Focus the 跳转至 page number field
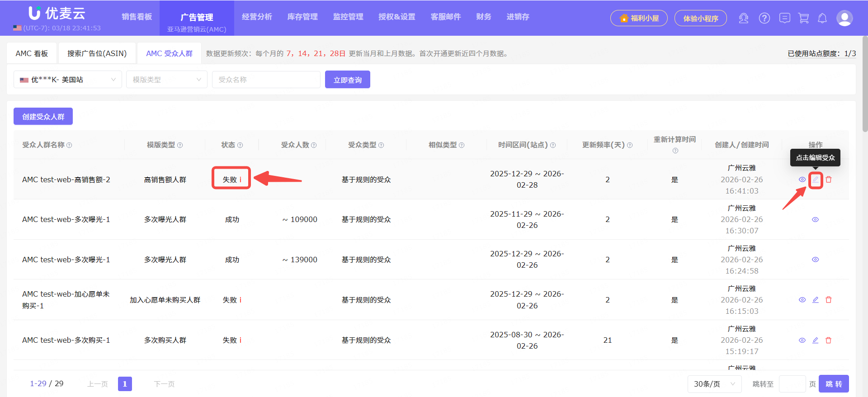The image size is (868, 397). 793,384
